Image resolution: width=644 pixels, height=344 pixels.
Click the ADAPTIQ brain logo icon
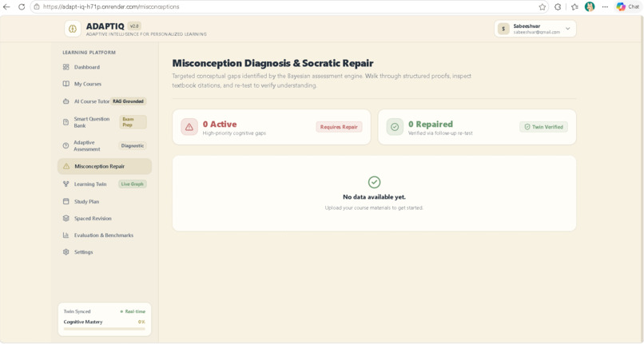(73, 29)
